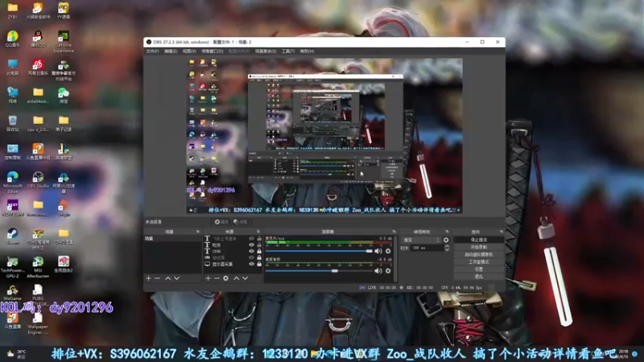Toggle visibility of display capture source
The height and width of the screenshot is (362, 644).
coord(251,264)
